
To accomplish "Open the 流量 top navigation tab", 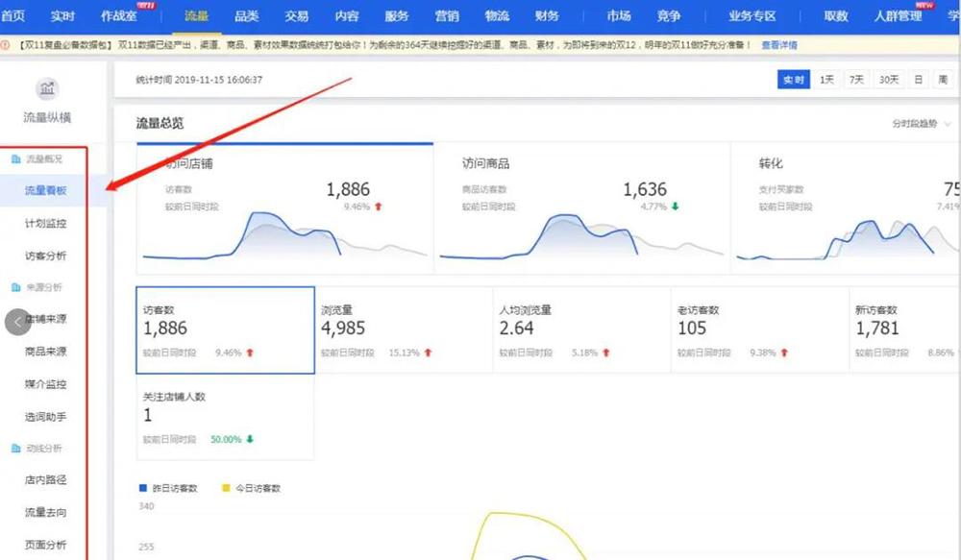I will point(196,16).
